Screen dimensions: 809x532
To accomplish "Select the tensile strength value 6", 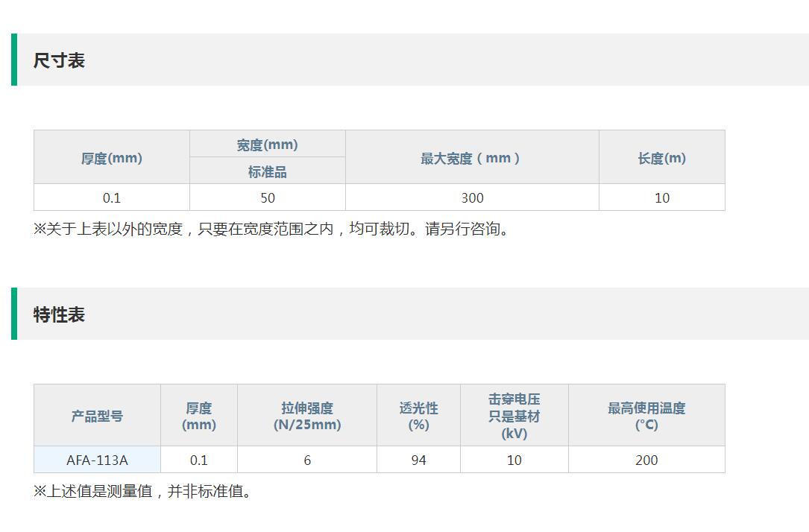I will coord(307,460).
